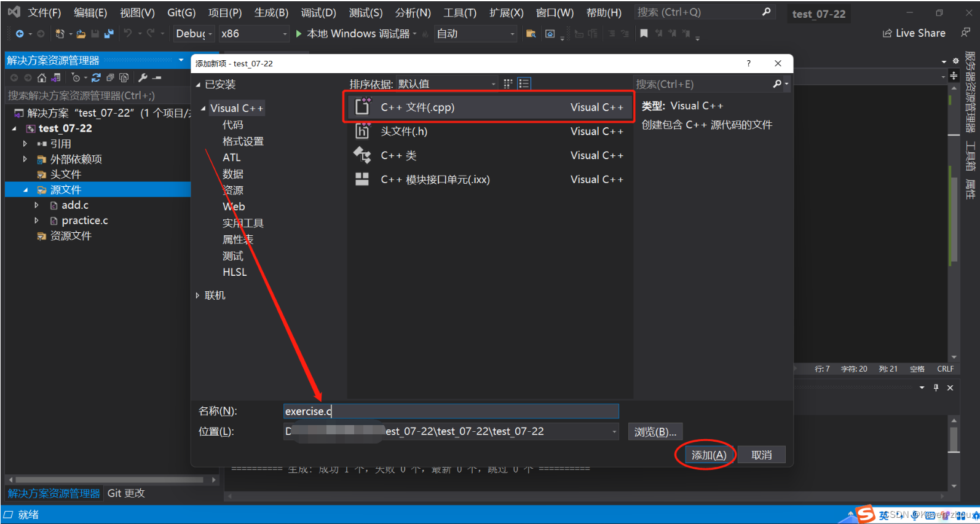Expand the 联机 section
The width and height of the screenshot is (980, 524).
coord(198,295)
